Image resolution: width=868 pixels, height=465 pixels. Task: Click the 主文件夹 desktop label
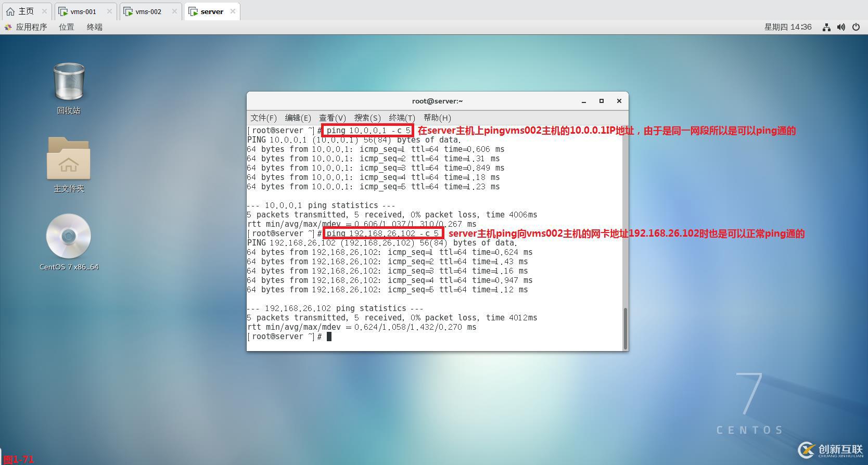(x=69, y=189)
